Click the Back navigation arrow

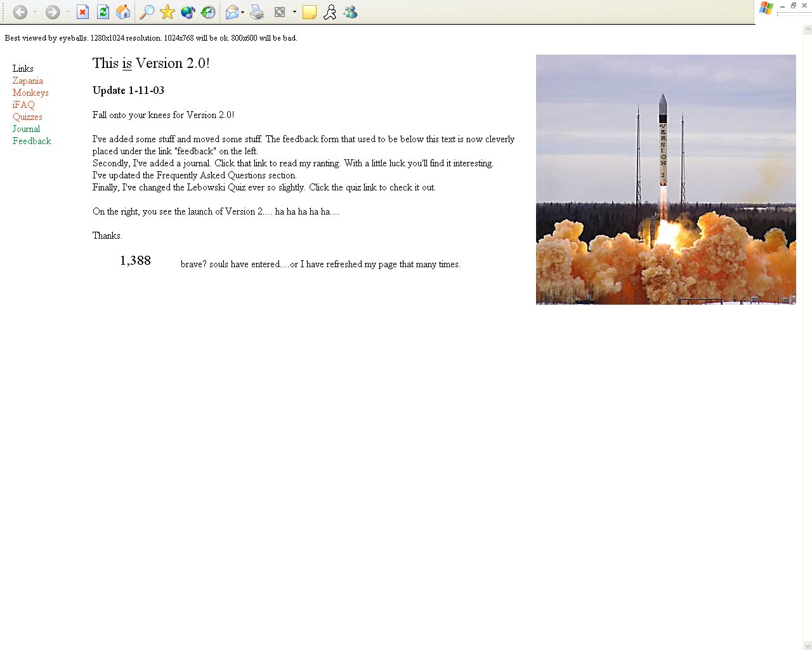coord(20,12)
